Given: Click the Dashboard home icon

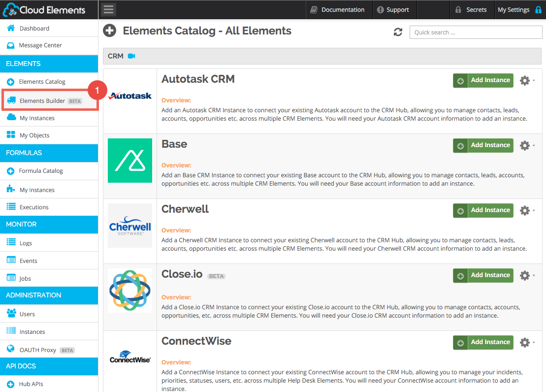Looking at the screenshot, I should (x=11, y=28).
